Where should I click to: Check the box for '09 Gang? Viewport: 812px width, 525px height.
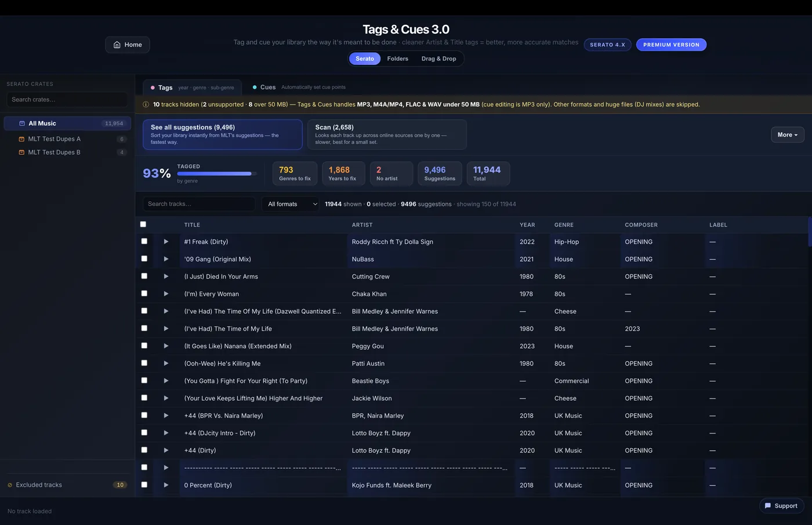coord(144,258)
